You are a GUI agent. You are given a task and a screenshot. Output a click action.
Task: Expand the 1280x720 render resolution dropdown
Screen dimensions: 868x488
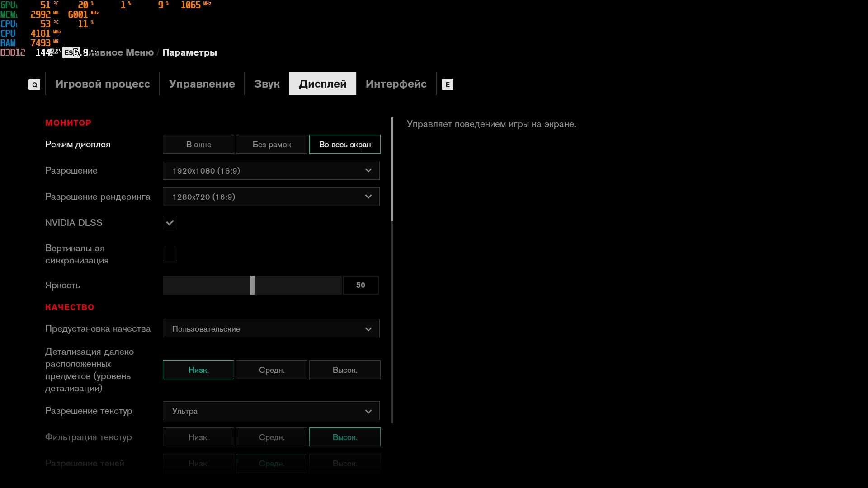271,197
